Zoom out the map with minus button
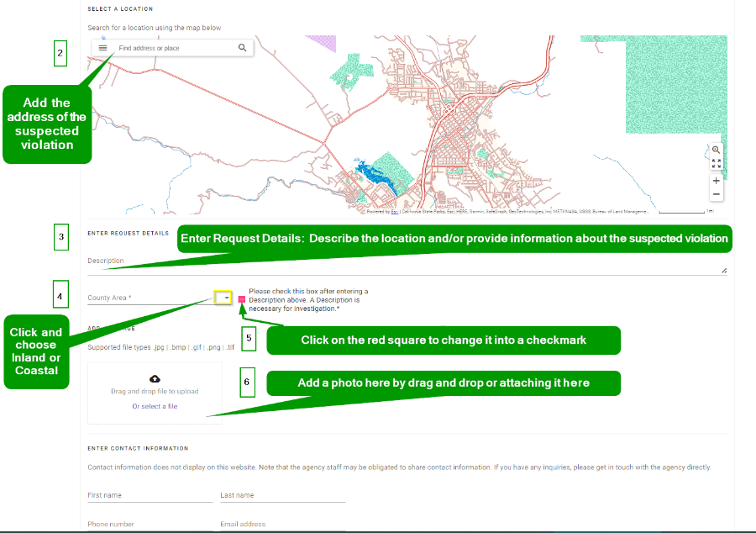 coord(716,194)
